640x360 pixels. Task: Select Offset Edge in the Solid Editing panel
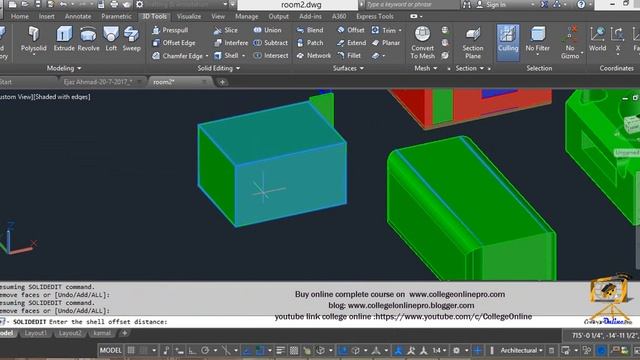(174, 42)
